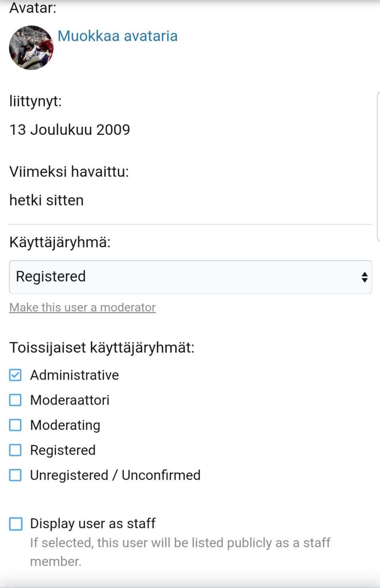Click the up-down arrows on the user group select

pyautogui.click(x=364, y=277)
